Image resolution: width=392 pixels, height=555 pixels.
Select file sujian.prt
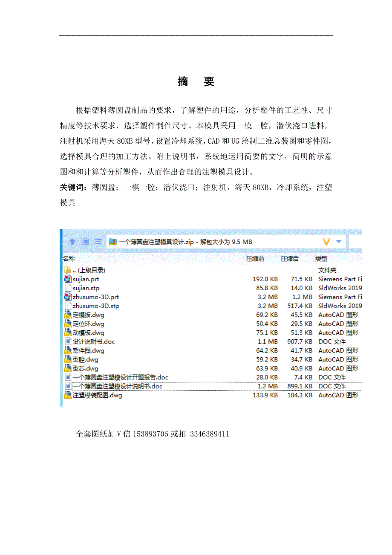click(x=86, y=279)
